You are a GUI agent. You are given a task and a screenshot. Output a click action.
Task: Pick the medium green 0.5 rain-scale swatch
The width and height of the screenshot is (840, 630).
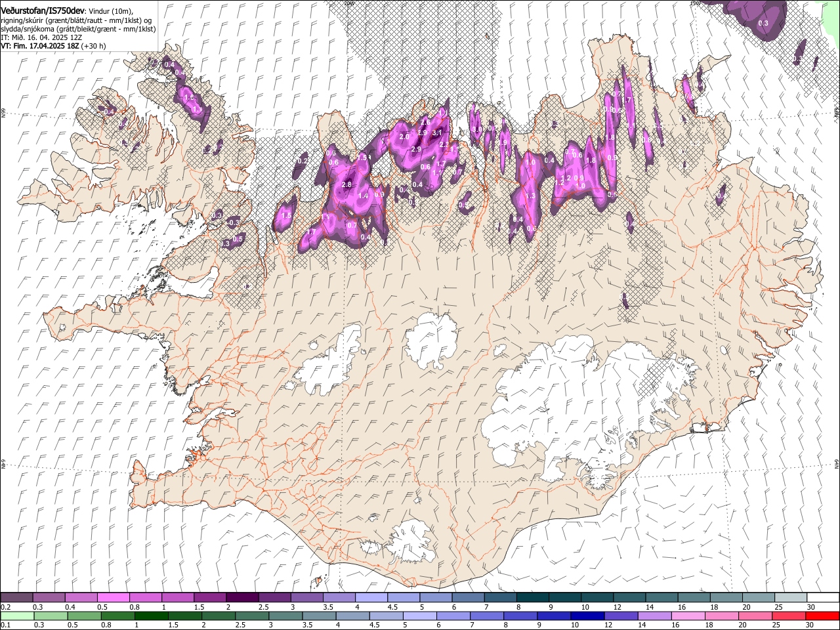point(84,616)
